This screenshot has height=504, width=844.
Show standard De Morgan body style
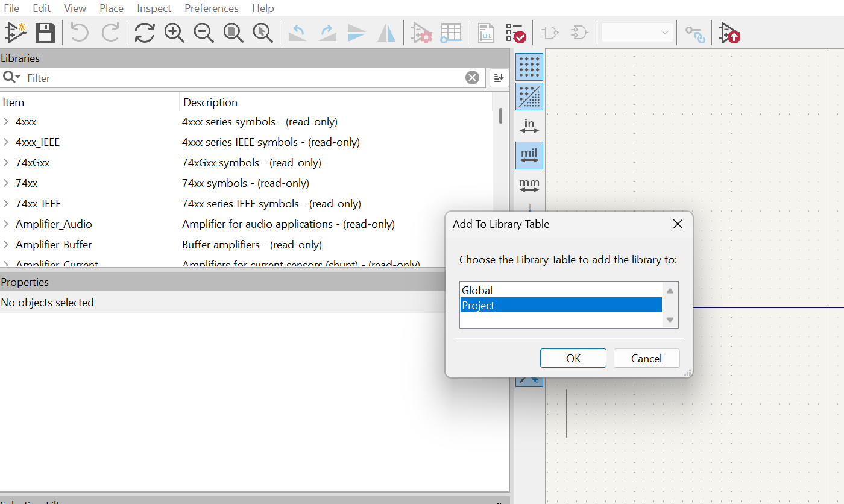pyautogui.click(x=550, y=33)
